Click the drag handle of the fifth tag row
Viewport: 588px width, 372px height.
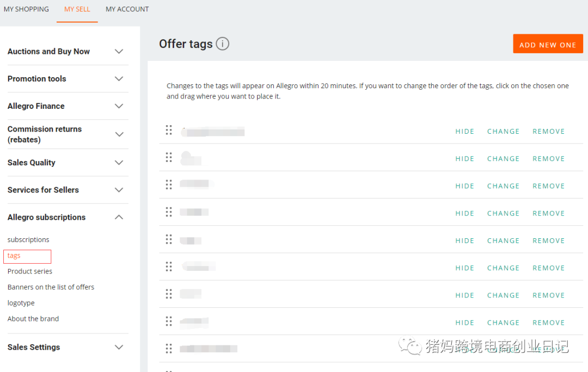point(169,239)
